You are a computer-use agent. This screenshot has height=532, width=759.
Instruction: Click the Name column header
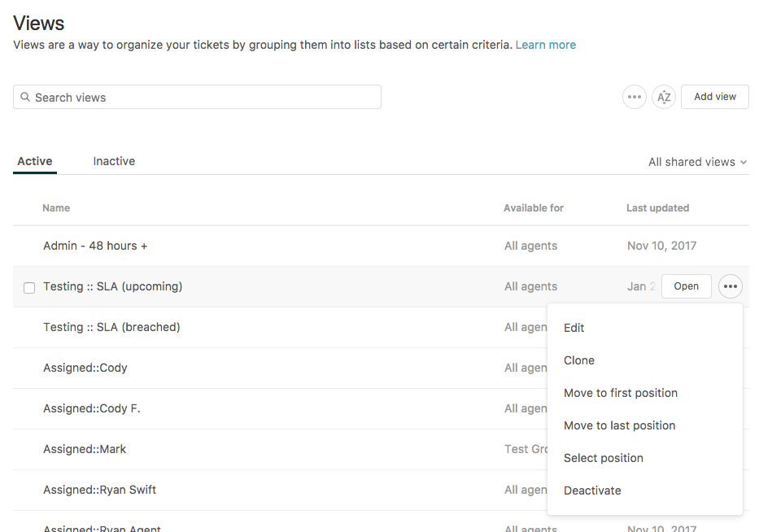pos(56,207)
